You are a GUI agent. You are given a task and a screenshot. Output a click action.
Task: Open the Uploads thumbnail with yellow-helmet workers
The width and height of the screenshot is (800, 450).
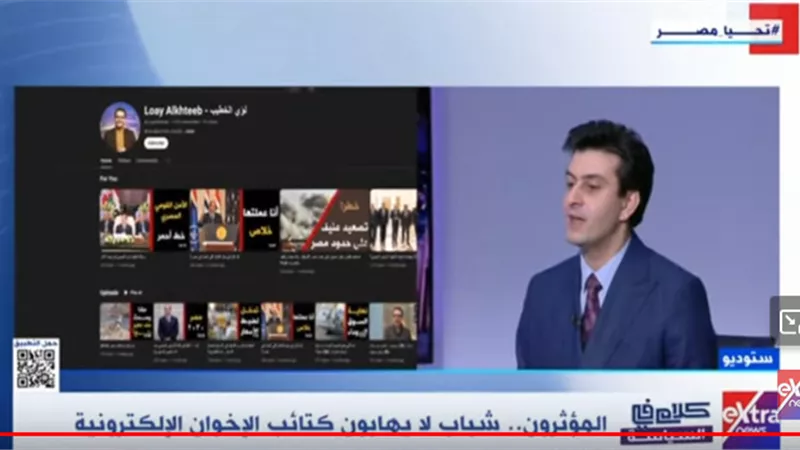click(x=234, y=321)
